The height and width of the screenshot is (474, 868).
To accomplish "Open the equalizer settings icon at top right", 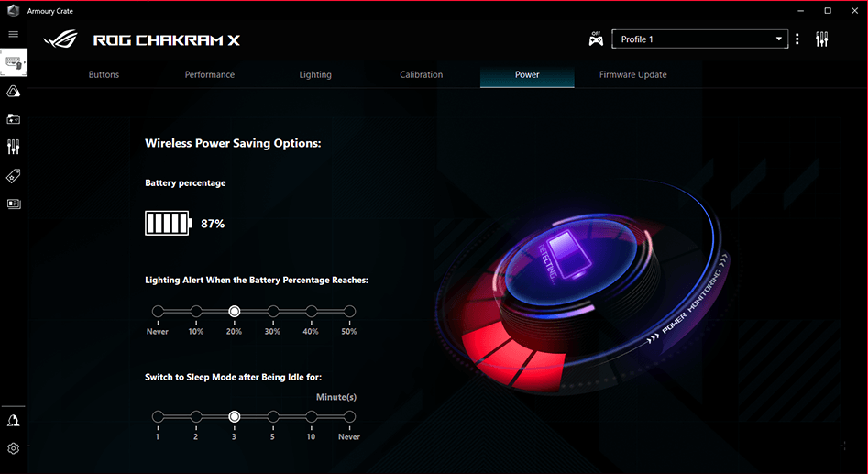I will tap(821, 39).
